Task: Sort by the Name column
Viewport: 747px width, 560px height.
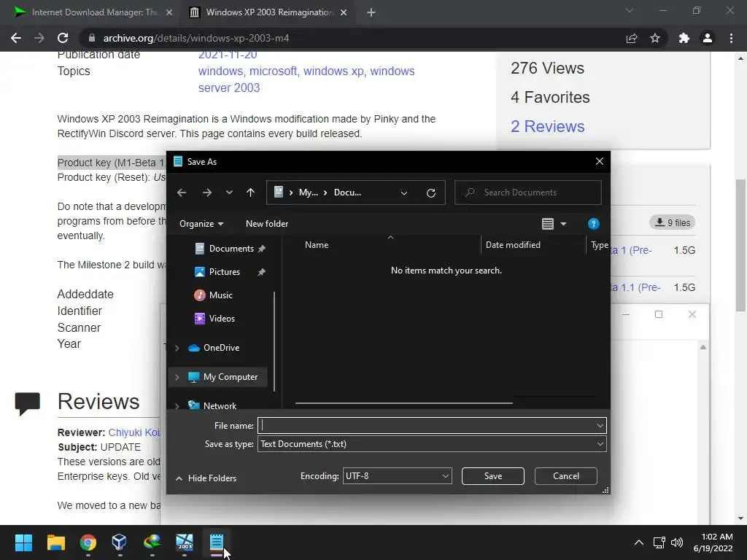Action: pyautogui.click(x=317, y=245)
